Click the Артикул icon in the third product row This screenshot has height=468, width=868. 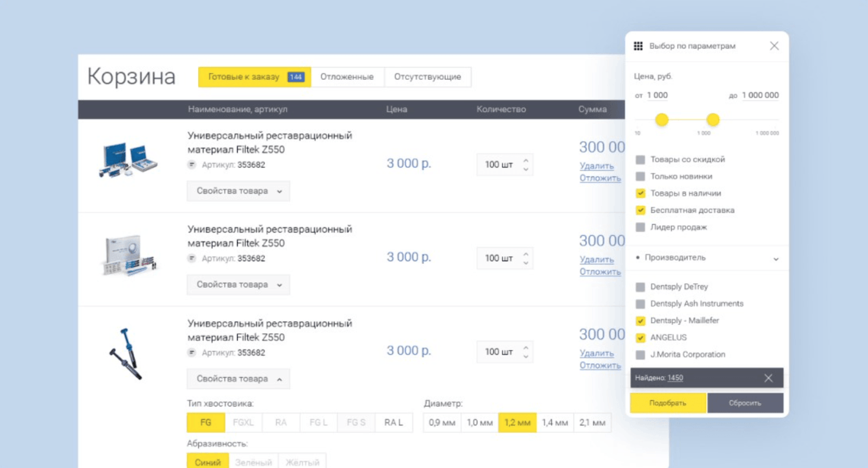(192, 353)
